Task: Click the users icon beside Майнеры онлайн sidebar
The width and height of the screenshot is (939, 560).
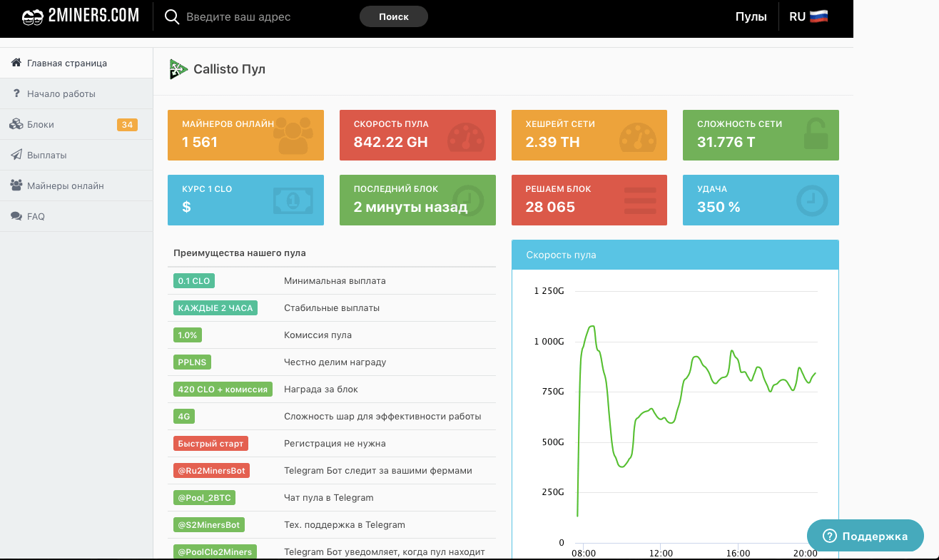Action: pyautogui.click(x=16, y=185)
